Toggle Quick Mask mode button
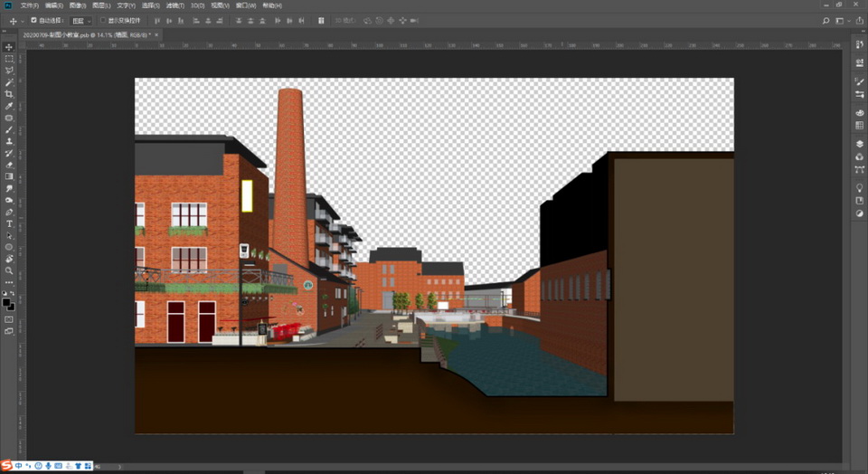 [9, 319]
